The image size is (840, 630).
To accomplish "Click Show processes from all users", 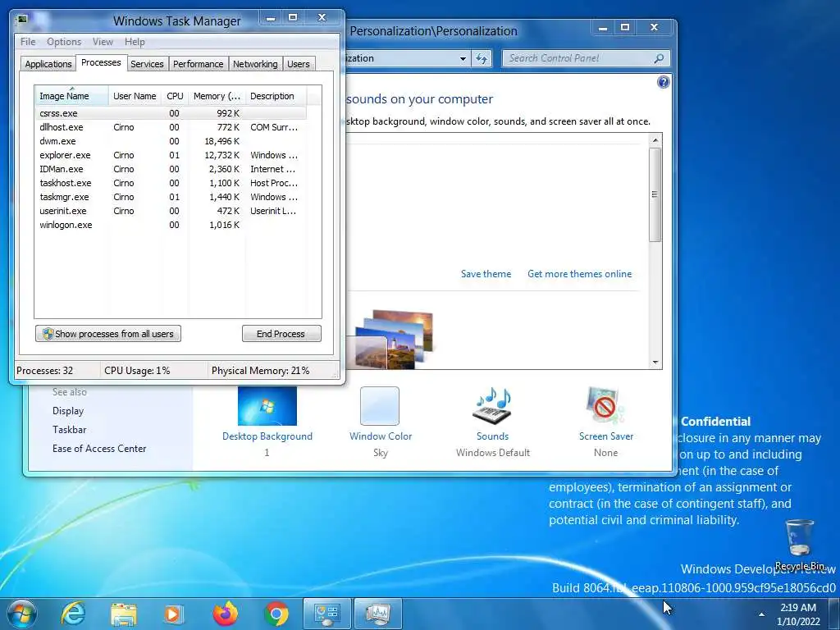I will point(108,334).
